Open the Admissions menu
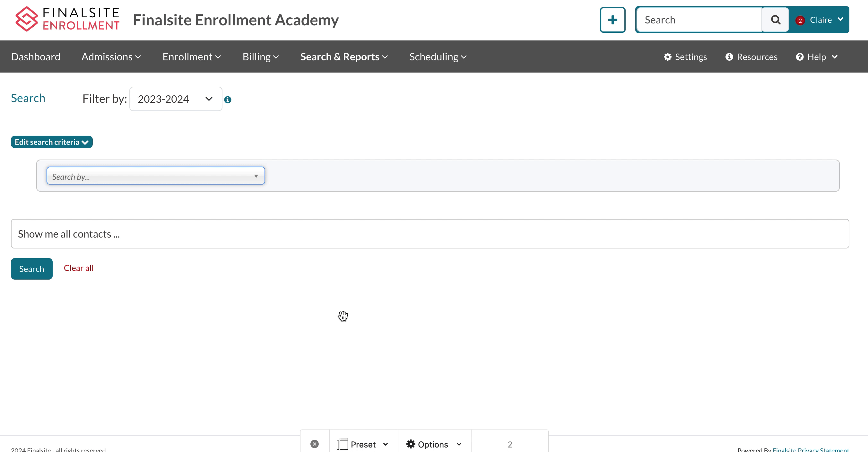The image size is (868, 452). [x=111, y=56]
